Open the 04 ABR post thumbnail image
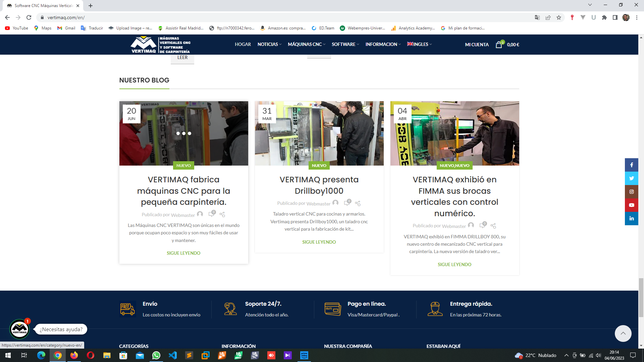The width and height of the screenshot is (644, 362). coord(454,133)
